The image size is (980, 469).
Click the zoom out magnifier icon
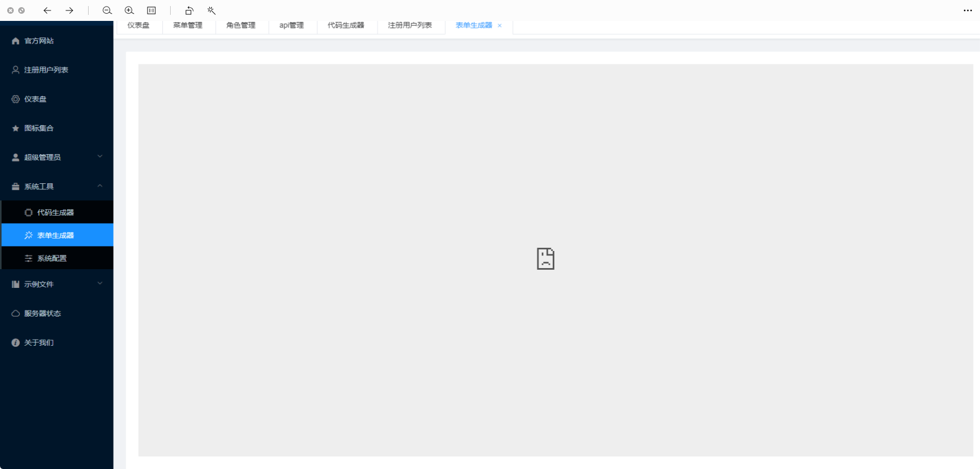pyautogui.click(x=107, y=10)
